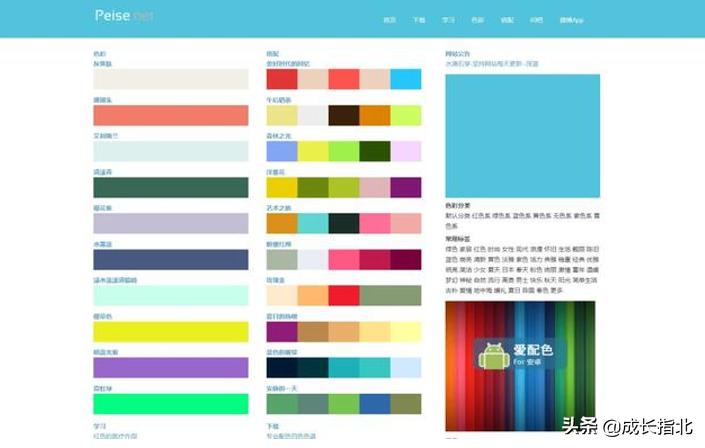This screenshot has width=705, height=448.
Task: Pick the leftmost red swatch in first palette
Action: coord(282,79)
